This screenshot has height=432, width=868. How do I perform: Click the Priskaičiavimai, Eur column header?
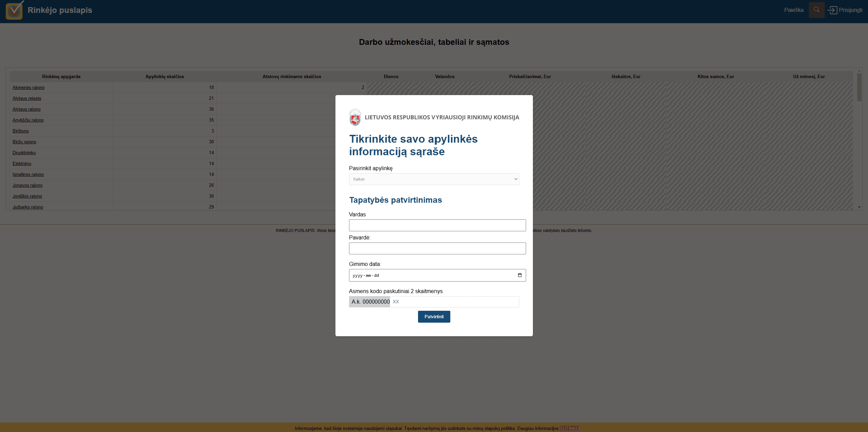[530, 76]
